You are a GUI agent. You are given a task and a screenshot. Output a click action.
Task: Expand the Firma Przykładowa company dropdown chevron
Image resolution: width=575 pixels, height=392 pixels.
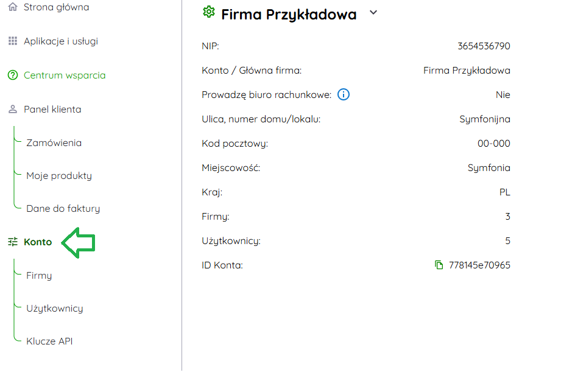click(x=373, y=13)
